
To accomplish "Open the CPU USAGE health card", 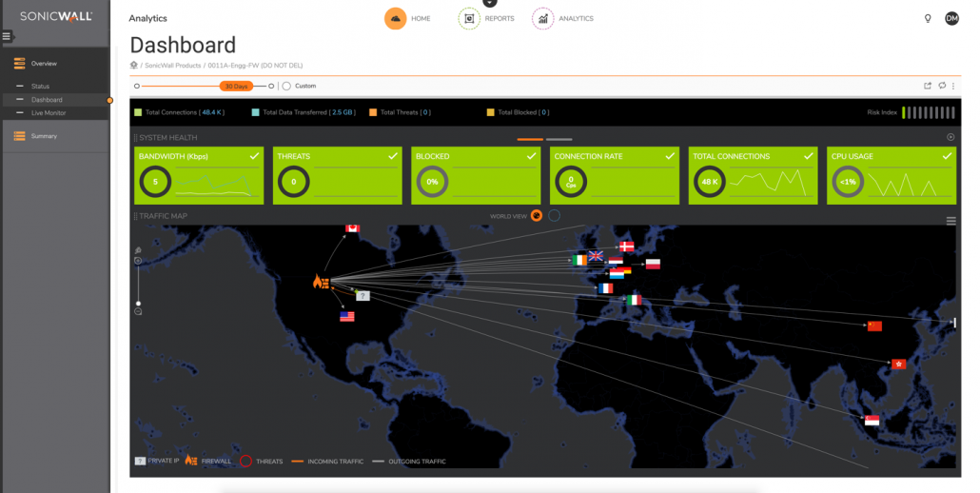I will click(892, 175).
